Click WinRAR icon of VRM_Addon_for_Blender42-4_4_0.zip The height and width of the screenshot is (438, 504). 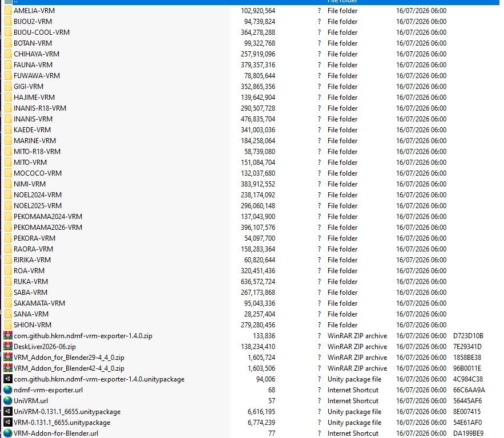8,368
